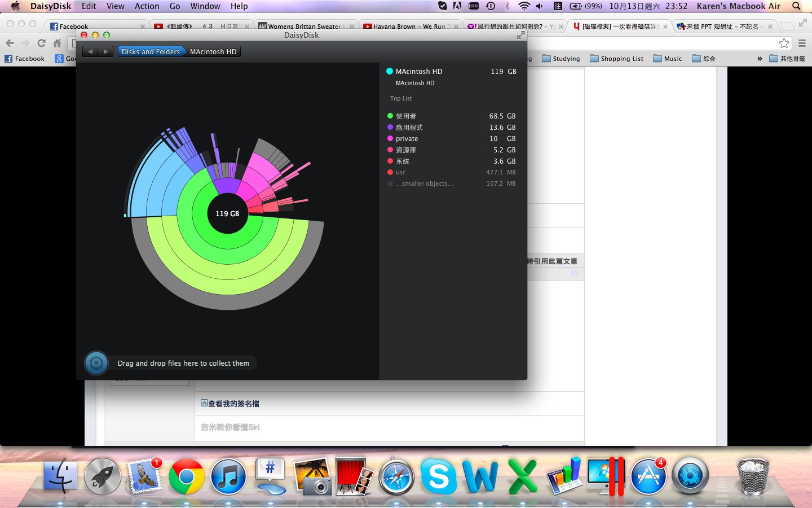The height and width of the screenshot is (508, 812).
Task: Click the blue segment in sunburst chart
Action: tap(155, 183)
